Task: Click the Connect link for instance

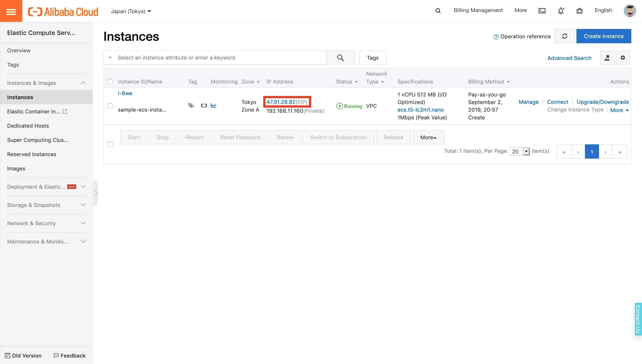Action: (557, 102)
